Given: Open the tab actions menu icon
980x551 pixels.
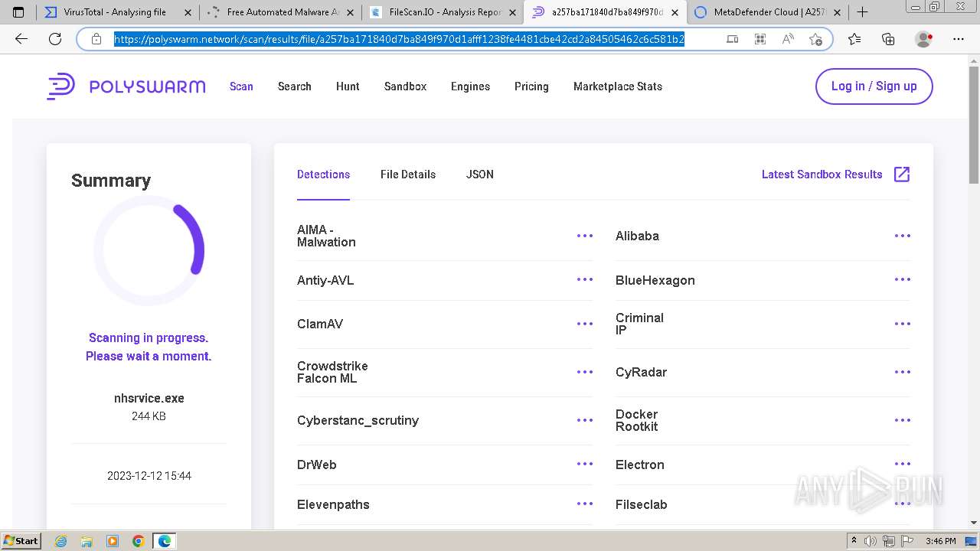Looking at the screenshot, I should [x=18, y=12].
